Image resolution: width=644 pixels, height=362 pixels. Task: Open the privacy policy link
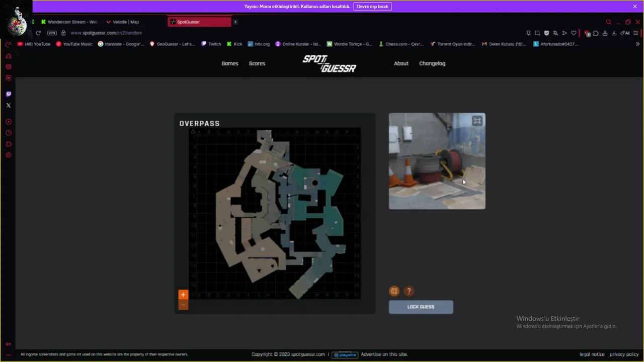(624, 354)
